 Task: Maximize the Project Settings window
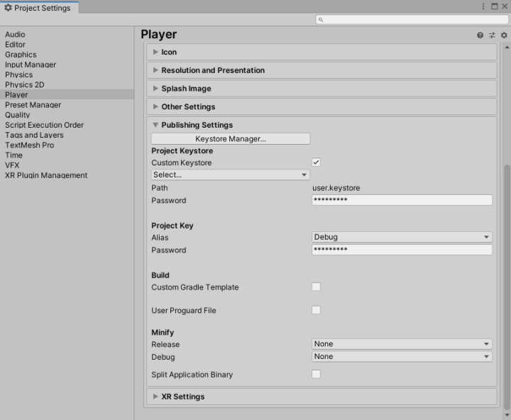click(x=495, y=6)
